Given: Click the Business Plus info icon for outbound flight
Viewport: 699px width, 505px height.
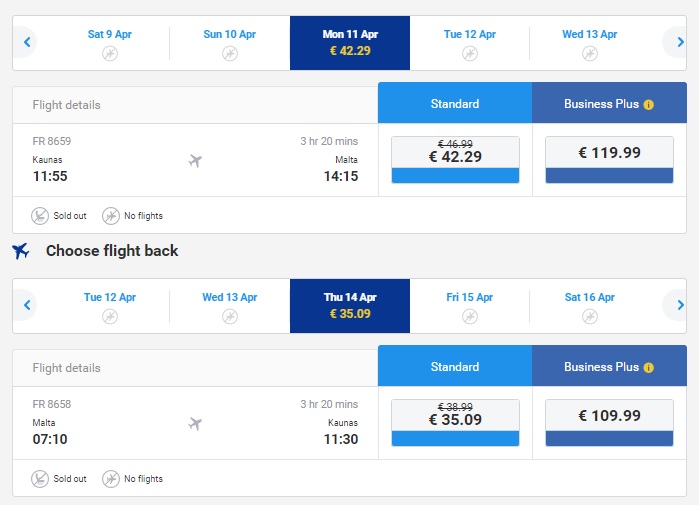Looking at the screenshot, I should [649, 105].
